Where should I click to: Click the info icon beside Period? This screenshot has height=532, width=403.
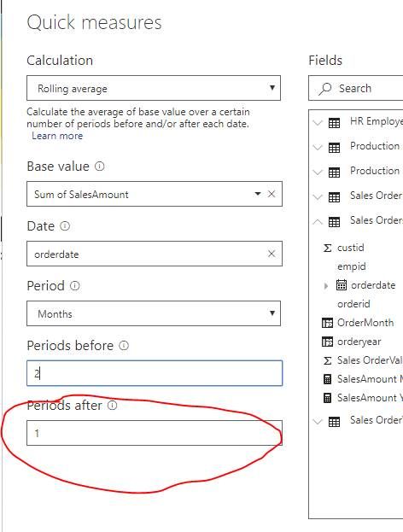coord(74,286)
